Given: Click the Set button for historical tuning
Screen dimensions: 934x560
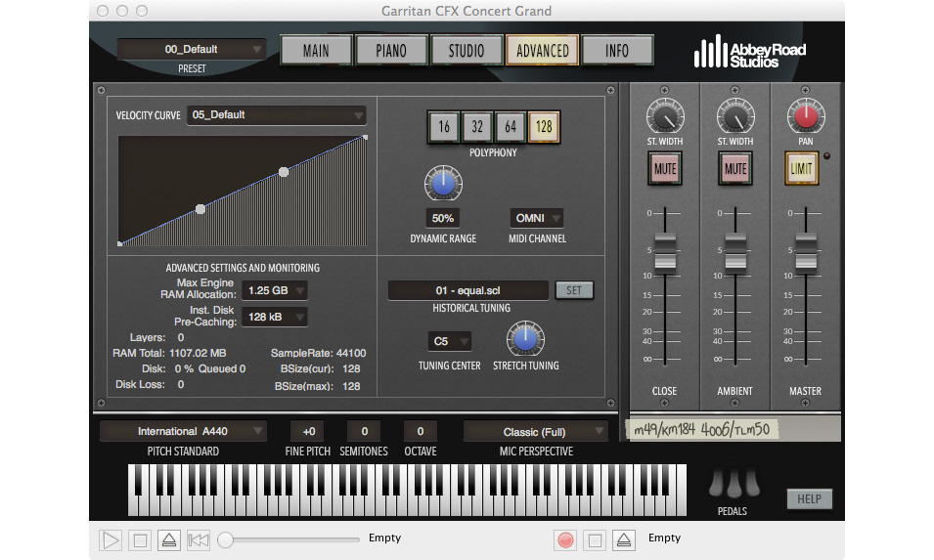Looking at the screenshot, I should click(x=574, y=290).
